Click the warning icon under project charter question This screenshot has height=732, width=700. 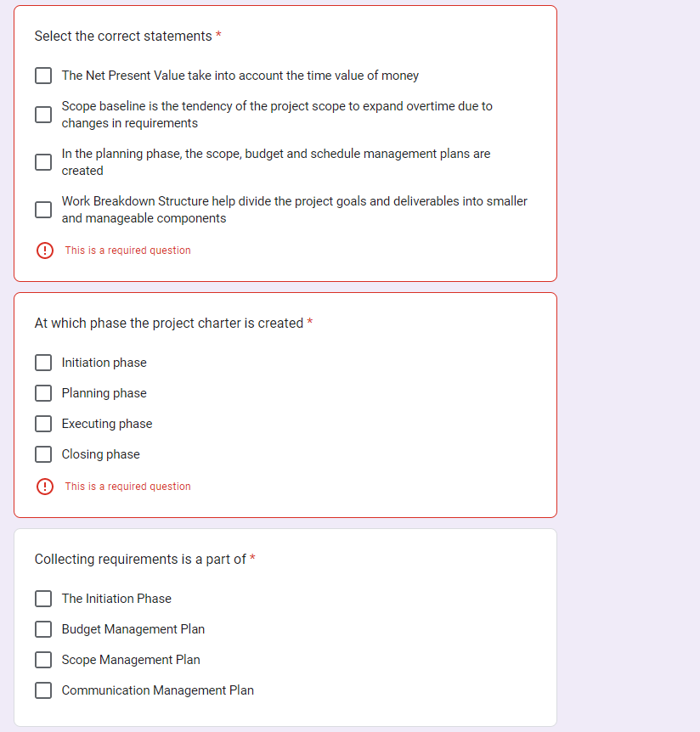45,487
